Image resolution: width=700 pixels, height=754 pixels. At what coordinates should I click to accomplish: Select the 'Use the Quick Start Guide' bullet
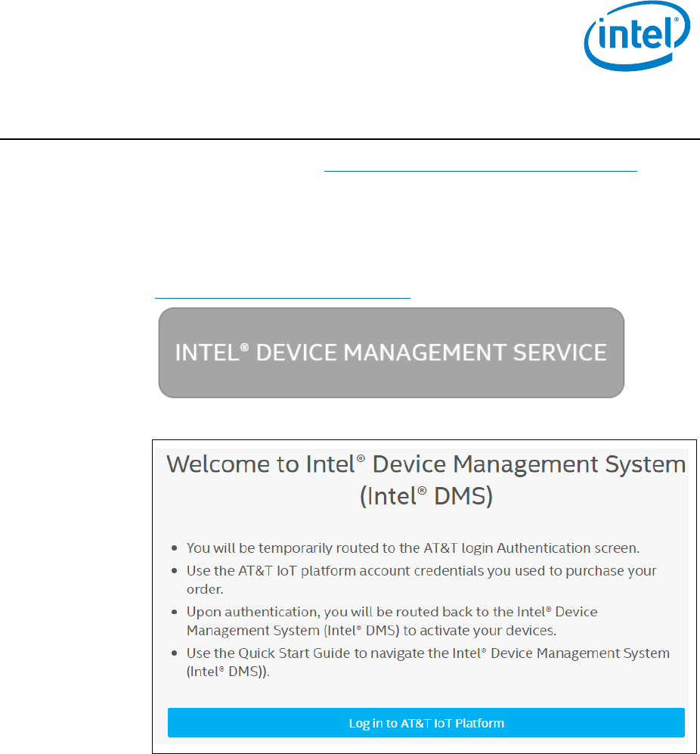point(428,662)
